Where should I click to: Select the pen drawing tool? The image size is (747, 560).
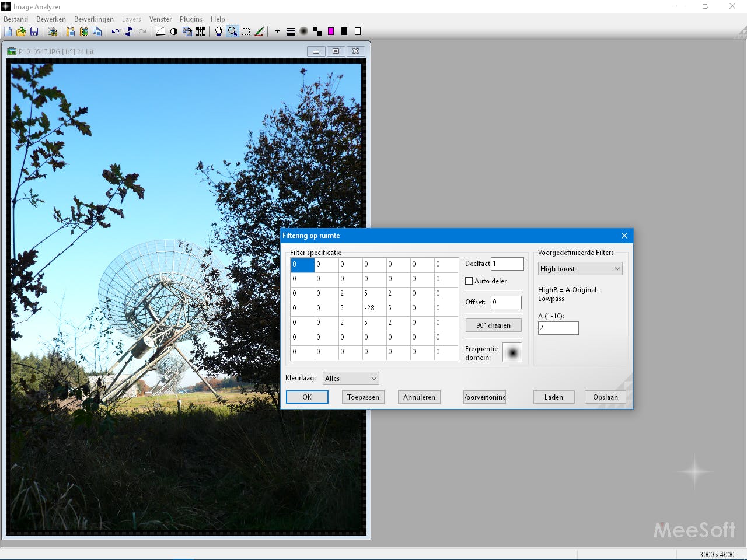pos(259,32)
